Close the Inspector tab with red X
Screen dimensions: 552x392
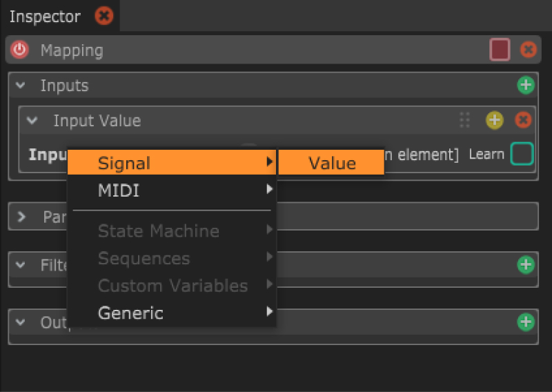click(x=104, y=16)
